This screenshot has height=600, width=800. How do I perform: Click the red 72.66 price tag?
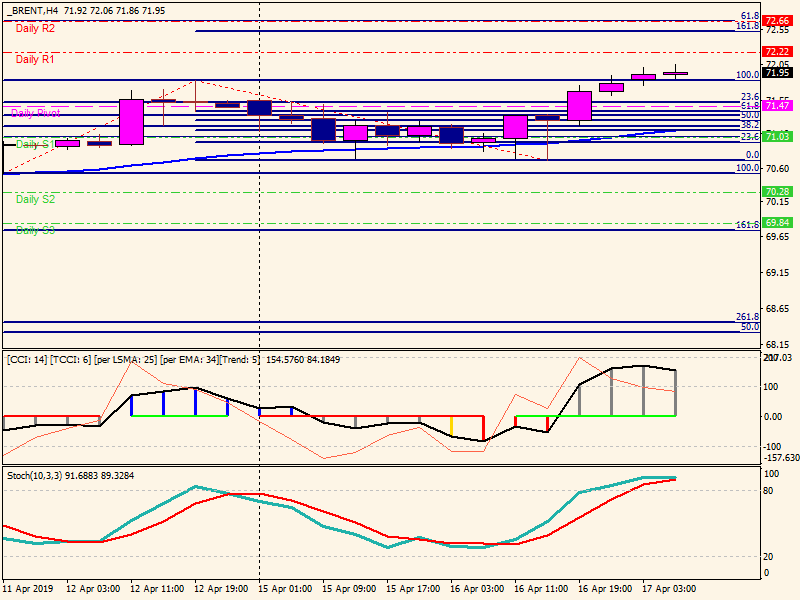[x=777, y=21]
